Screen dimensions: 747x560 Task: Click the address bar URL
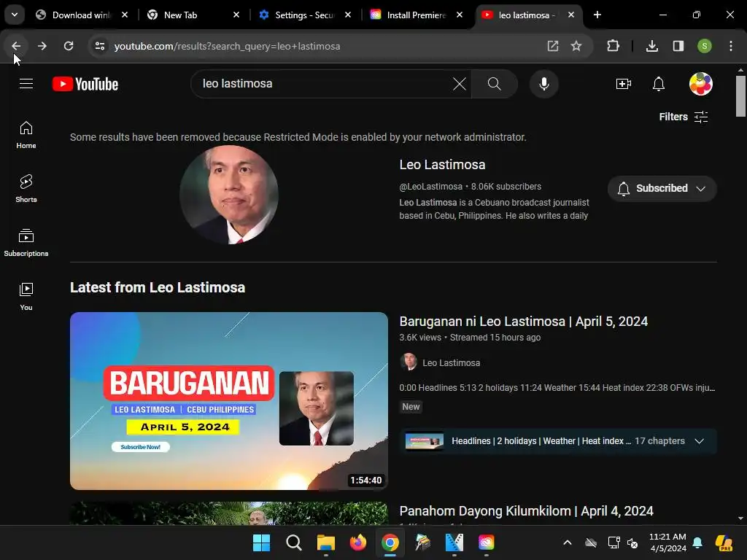pos(228,46)
